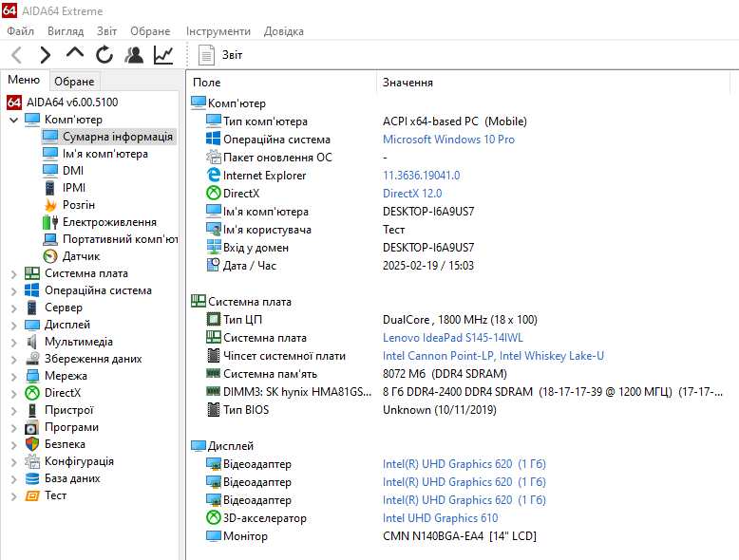The height and width of the screenshot is (560, 739).
Task: Open the user profile icon in the toolbar
Action: [x=134, y=55]
